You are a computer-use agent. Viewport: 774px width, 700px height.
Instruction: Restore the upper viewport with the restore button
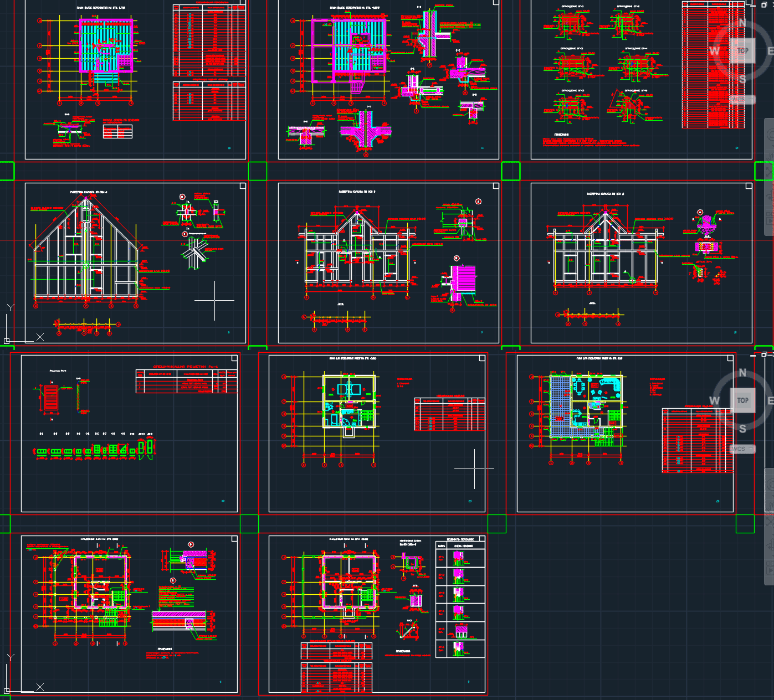click(x=763, y=4)
